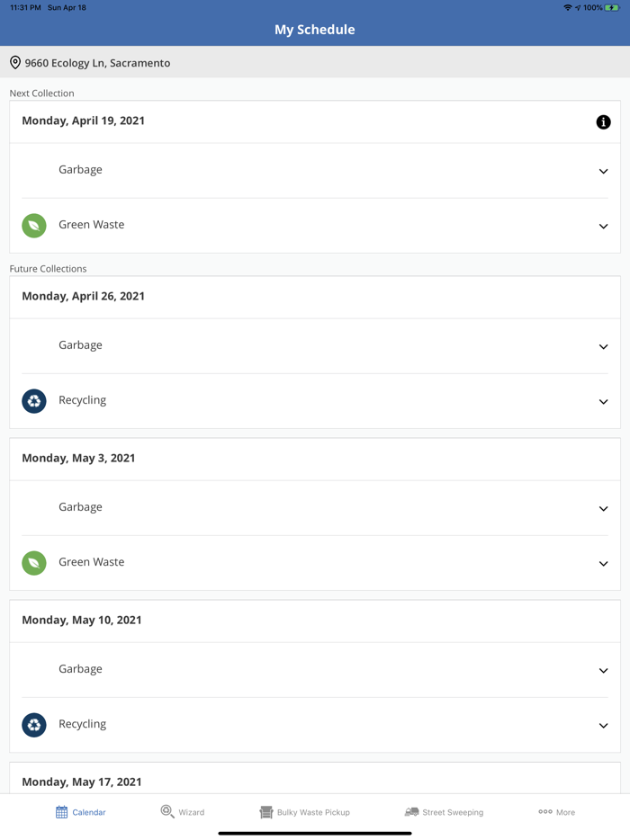630x840 pixels.
Task: Expand Recycling details for May 10
Action: (603, 725)
